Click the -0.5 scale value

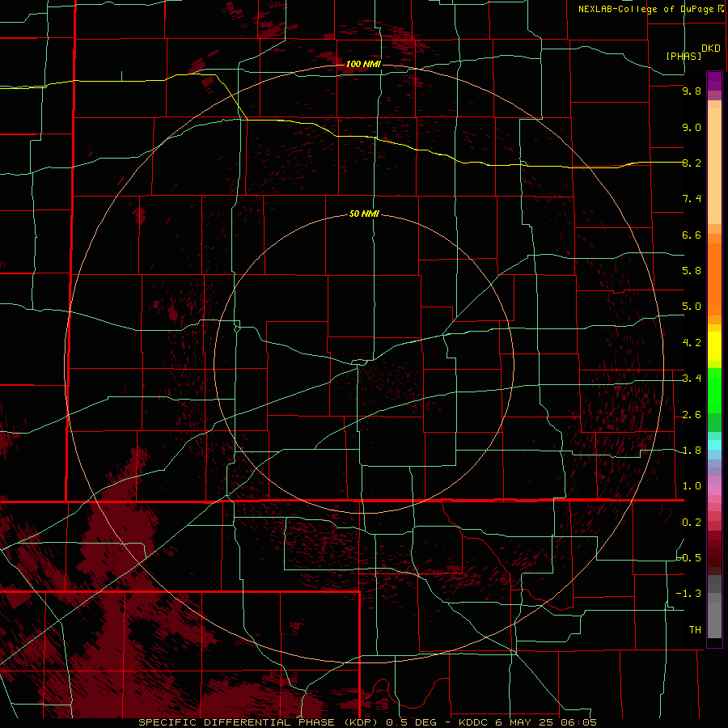coord(688,558)
